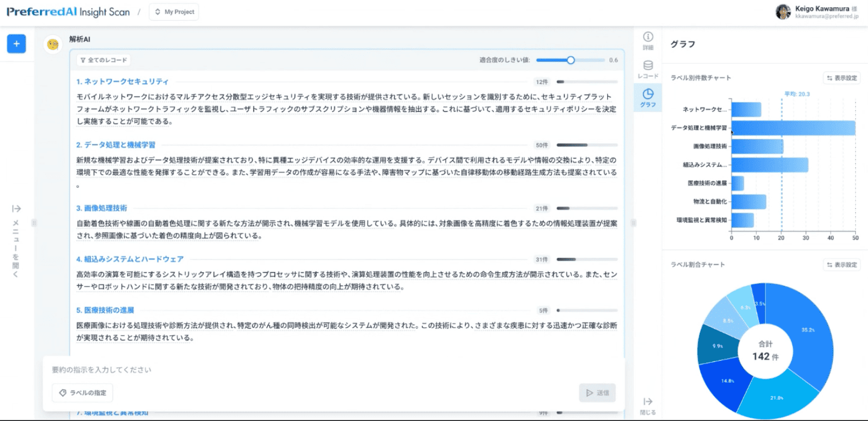Click the summary instruction input field
The height and width of the screenshot is (421, 868).
coord(333,370)
